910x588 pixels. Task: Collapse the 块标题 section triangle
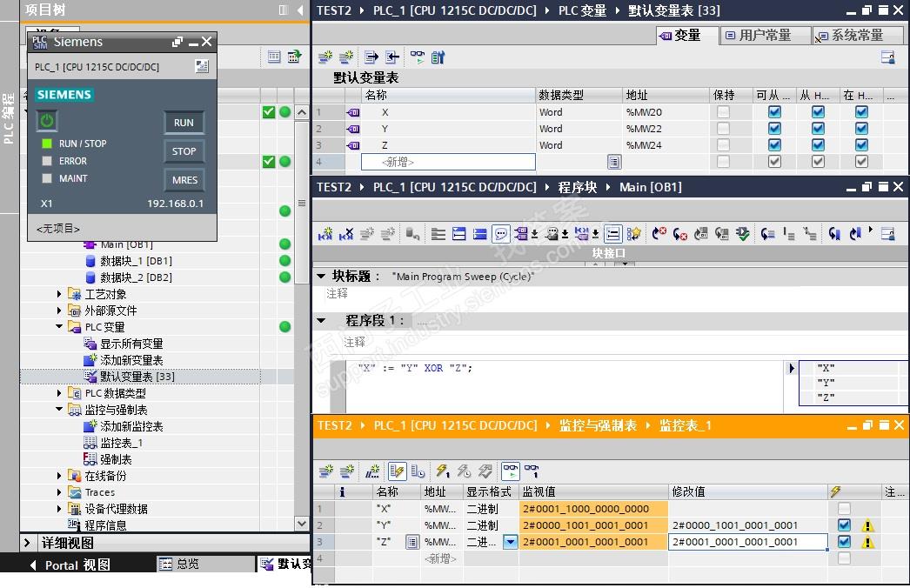321,277
